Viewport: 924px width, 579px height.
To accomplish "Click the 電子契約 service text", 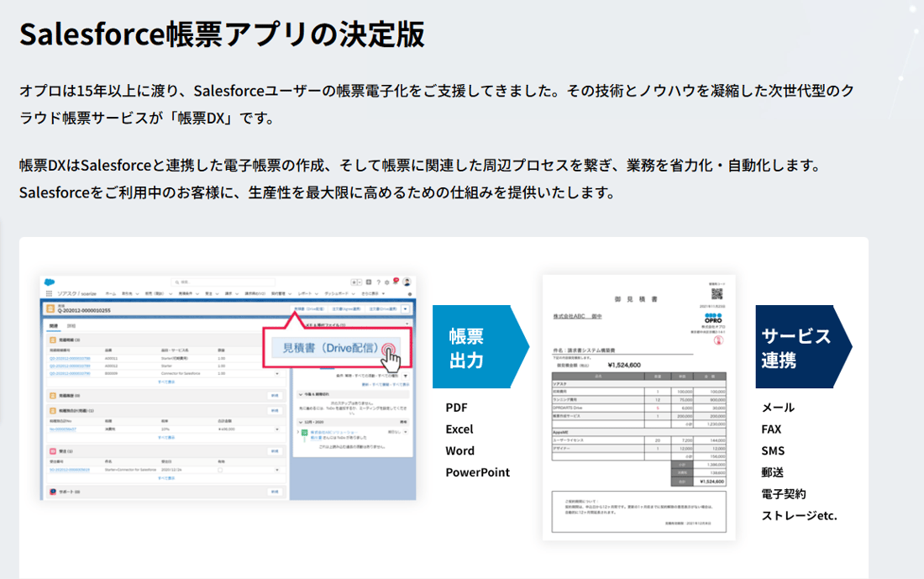I will coord(784,494).
